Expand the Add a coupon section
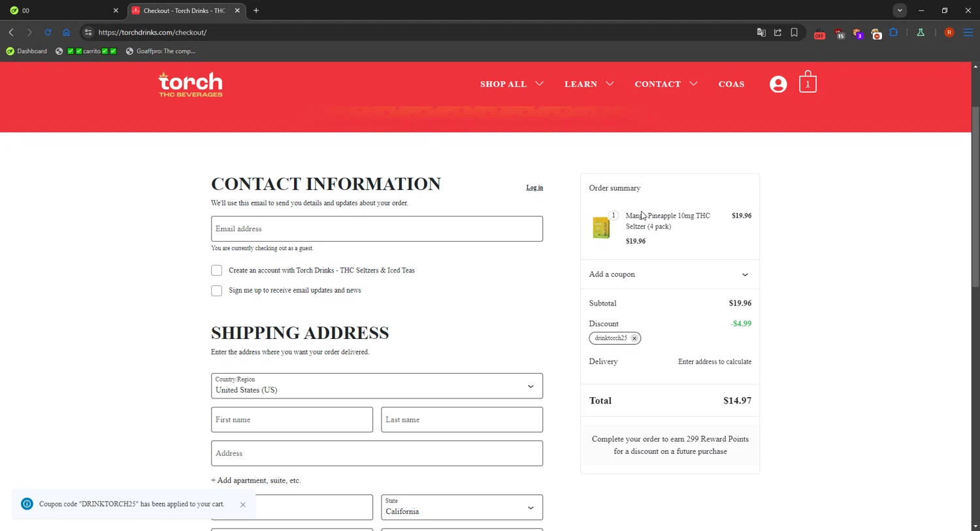The height and width of the screenshot is (531, 980). point(670,274)
